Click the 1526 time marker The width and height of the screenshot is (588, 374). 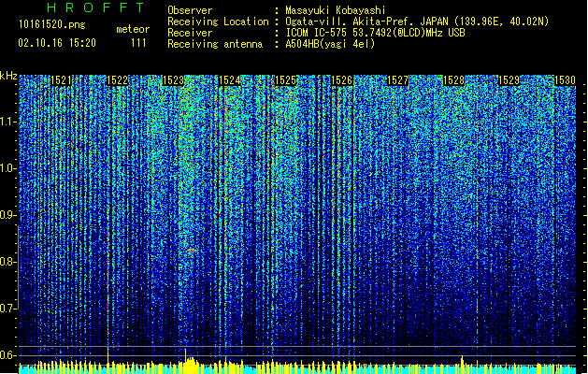(x=341, y=80)
